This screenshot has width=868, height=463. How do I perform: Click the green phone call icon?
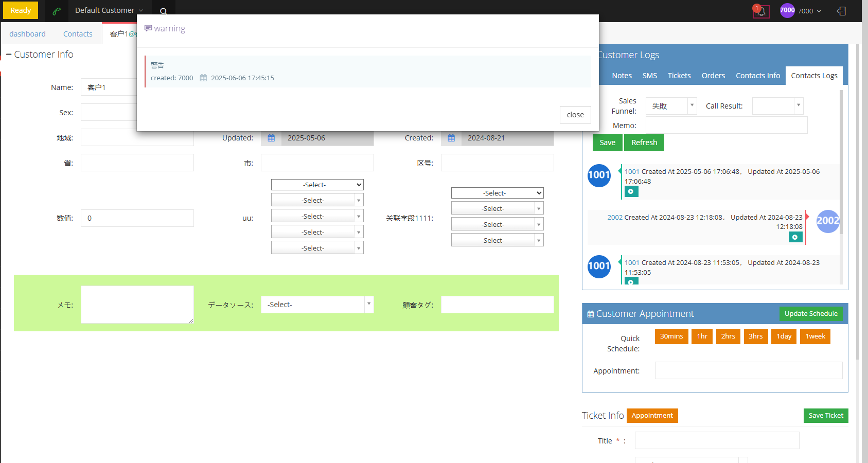(x=57, y=11)
